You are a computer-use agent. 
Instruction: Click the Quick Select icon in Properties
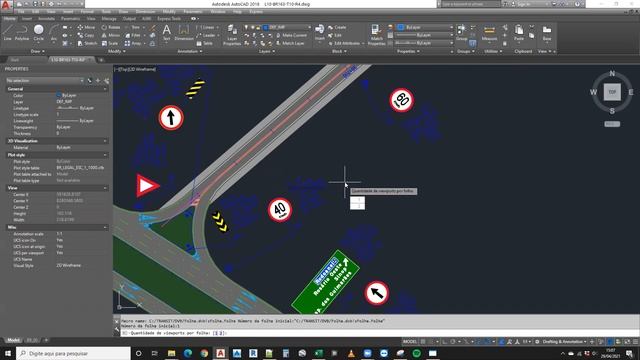point(107,80)
